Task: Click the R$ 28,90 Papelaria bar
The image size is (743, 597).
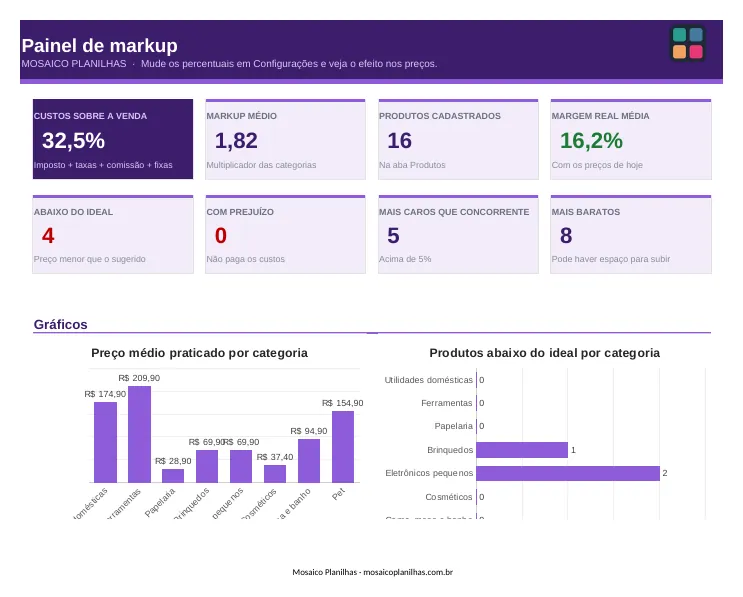Action: pyautogui.click(x=173, y=476)
